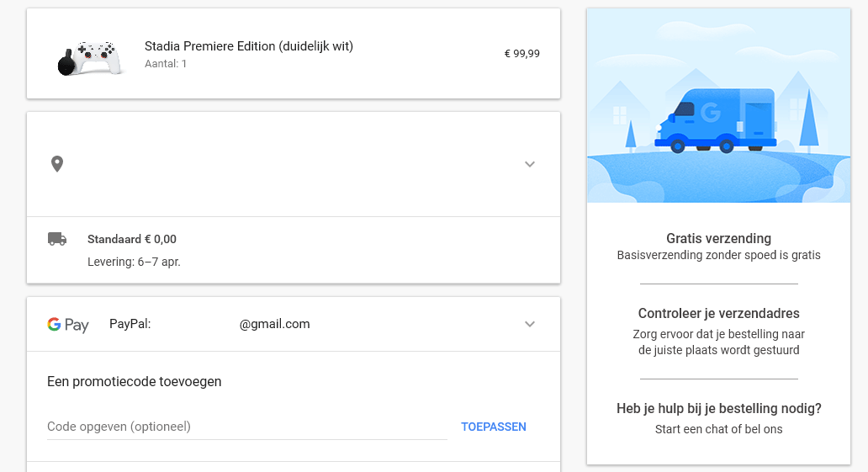Screen dimensions: 868x472
Task: Apply promo code with TOEPASSEN
Action: pos(494,427)
